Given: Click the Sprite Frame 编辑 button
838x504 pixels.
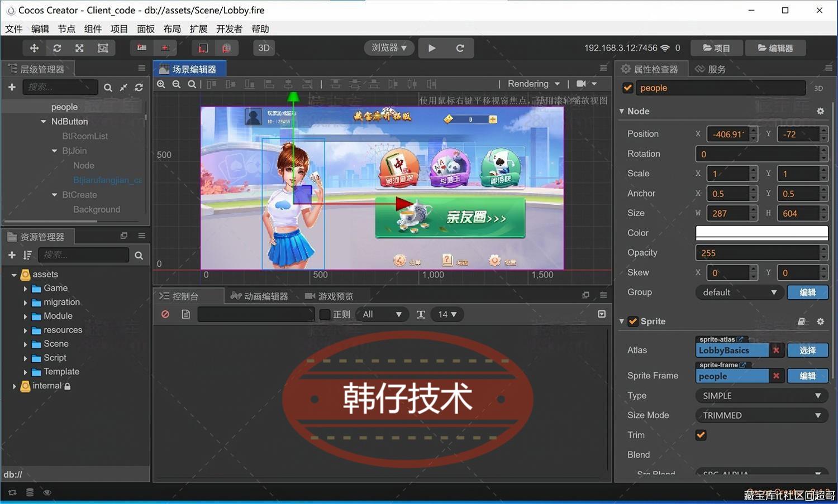Looking at the screenshot, I should tap(807, 376).
